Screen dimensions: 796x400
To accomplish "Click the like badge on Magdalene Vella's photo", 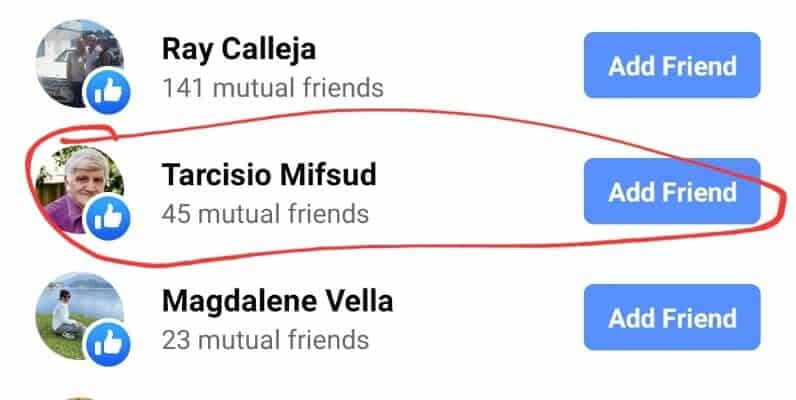I will point(107,344).
